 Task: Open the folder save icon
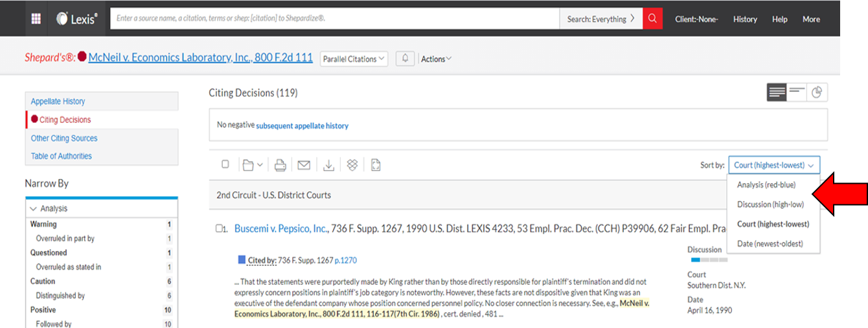coord(248,165)
